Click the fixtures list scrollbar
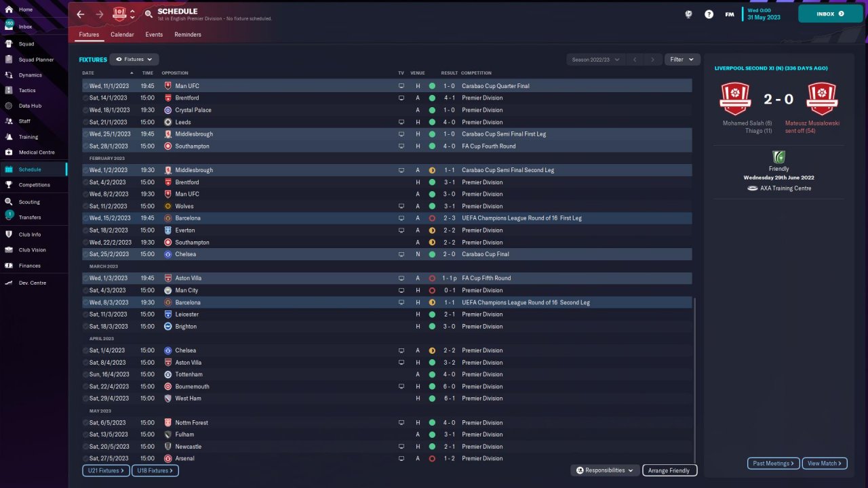The image size is (868, 488). click(x=696, y=380)
